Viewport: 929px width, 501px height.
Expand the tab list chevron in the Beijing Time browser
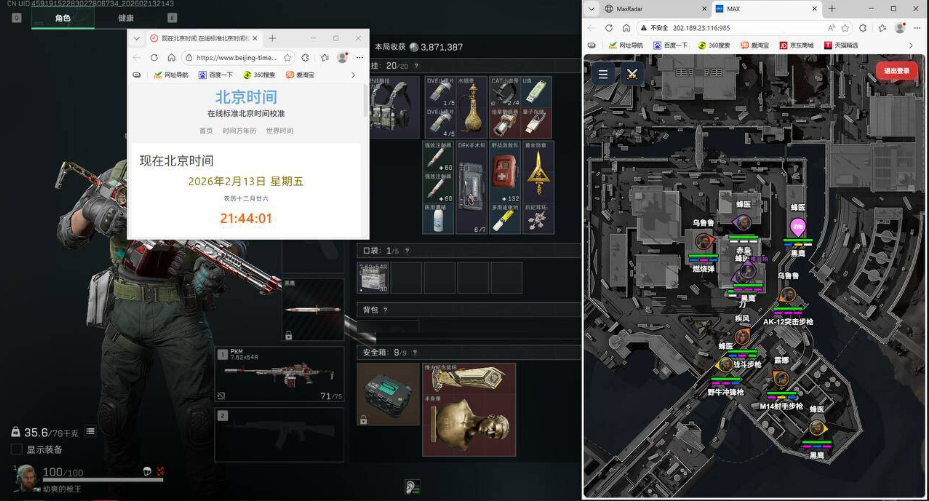[x=136, y=39]
